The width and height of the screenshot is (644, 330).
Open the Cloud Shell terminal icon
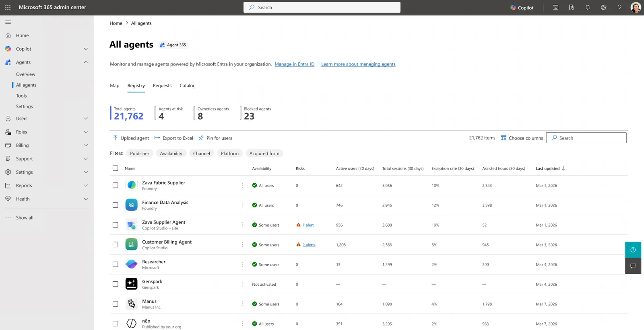tap(555, 7)
